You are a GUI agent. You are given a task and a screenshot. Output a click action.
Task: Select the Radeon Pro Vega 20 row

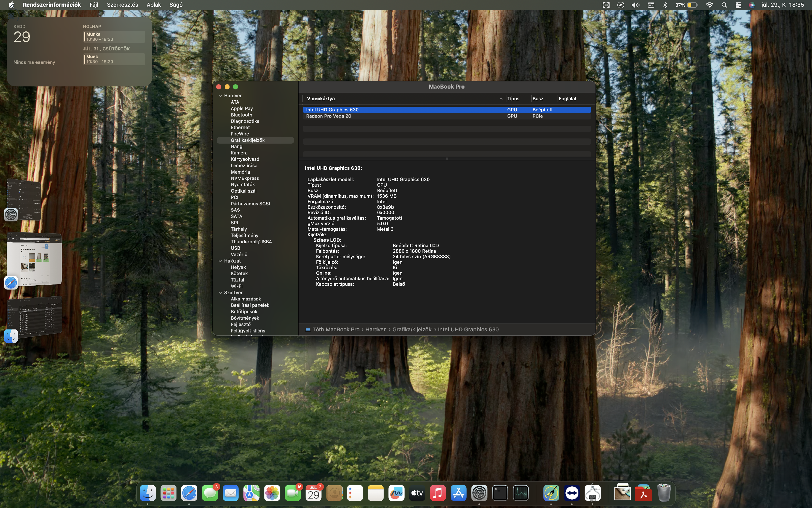(x=447, y=116)
